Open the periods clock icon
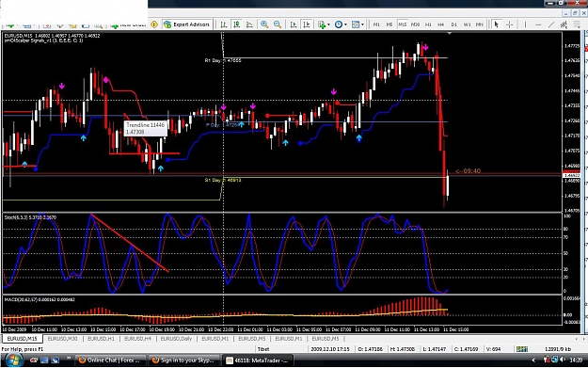 (339, 24)
